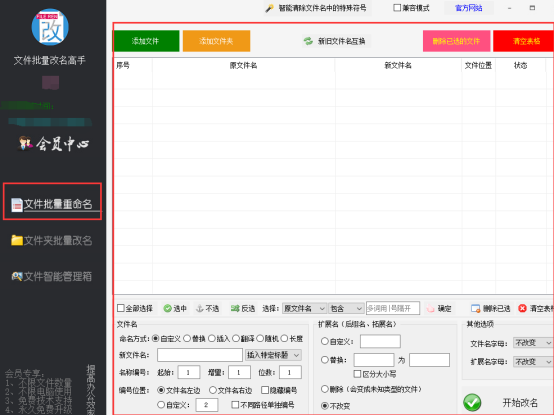Select 自定义 naming method radio
This screenshot has height=416, width=554.
[x=155, y=339]
